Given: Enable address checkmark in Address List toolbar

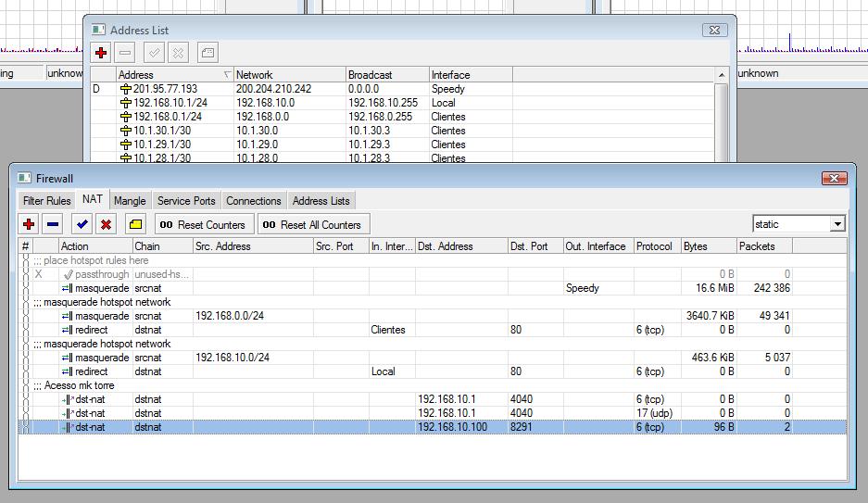Looking at the screenshot, I should point(154,53).
